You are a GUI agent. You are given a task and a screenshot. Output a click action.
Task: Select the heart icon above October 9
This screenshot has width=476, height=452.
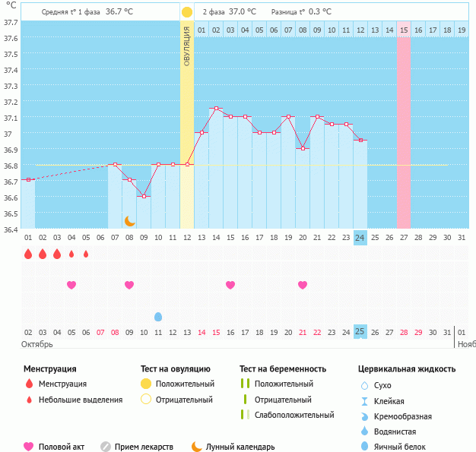tap(129, 285)
